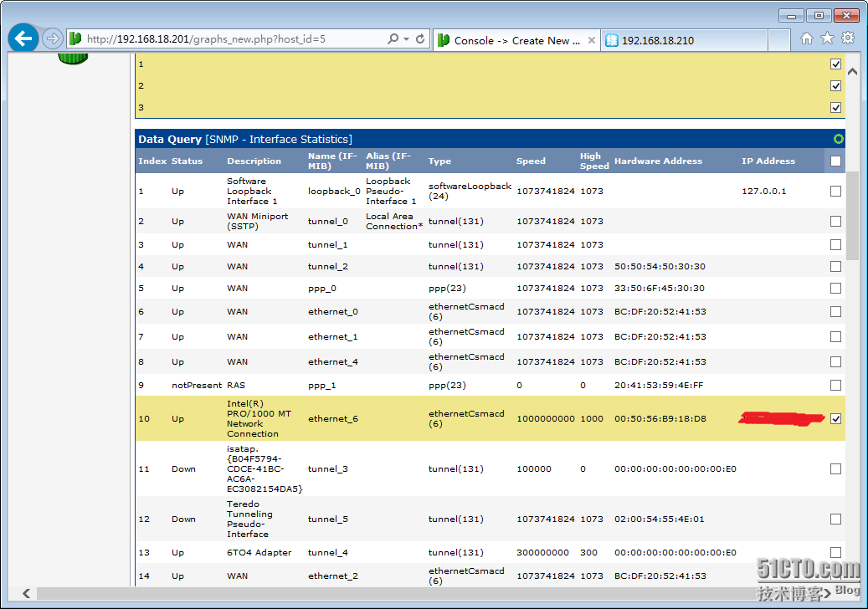Click the Speed column header
The image size is (868, 609).
[x=531, y=161]
